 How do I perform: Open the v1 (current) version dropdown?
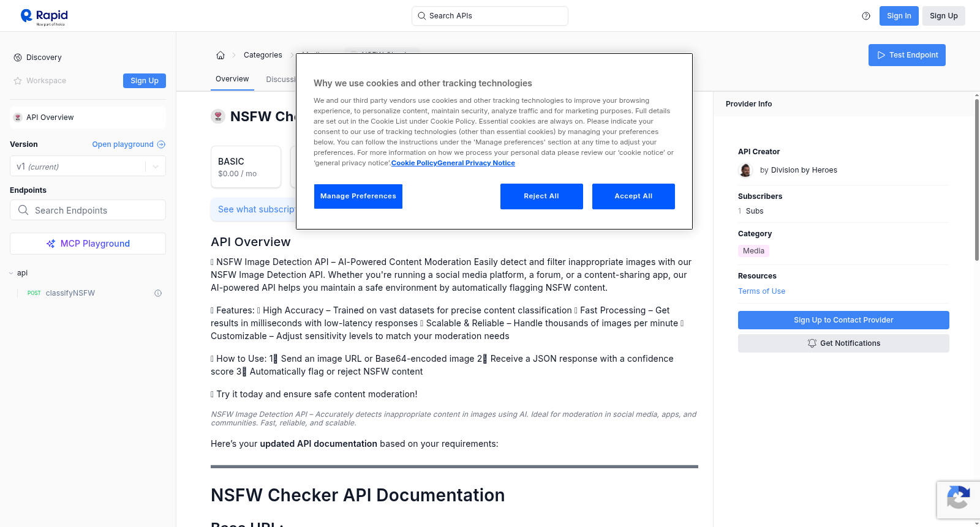click(x=88, y=166)
